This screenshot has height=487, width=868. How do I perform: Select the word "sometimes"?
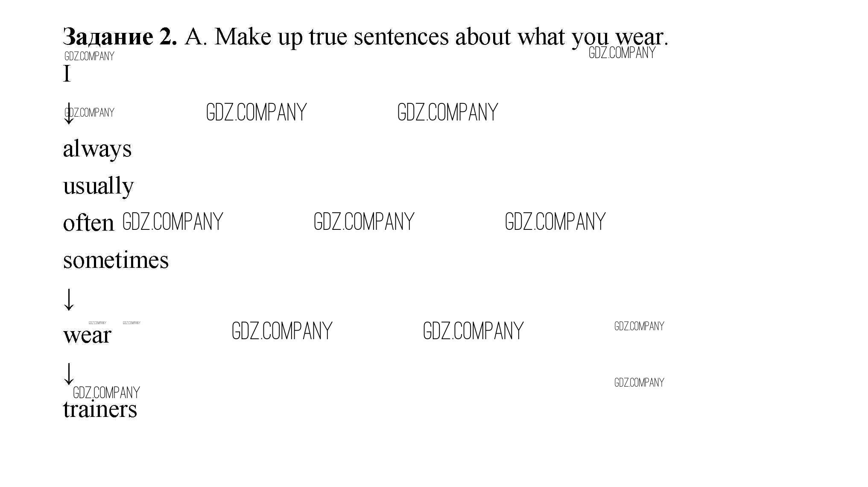tap(116, 260)
